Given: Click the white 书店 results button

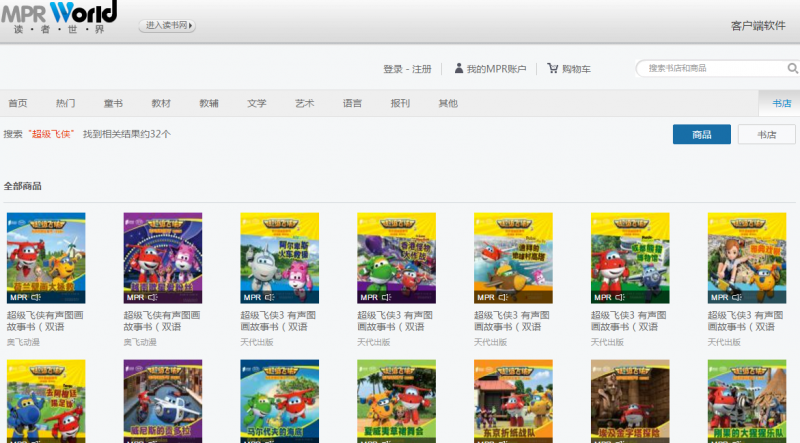Looking at the screenshot, I should [766, 134].
